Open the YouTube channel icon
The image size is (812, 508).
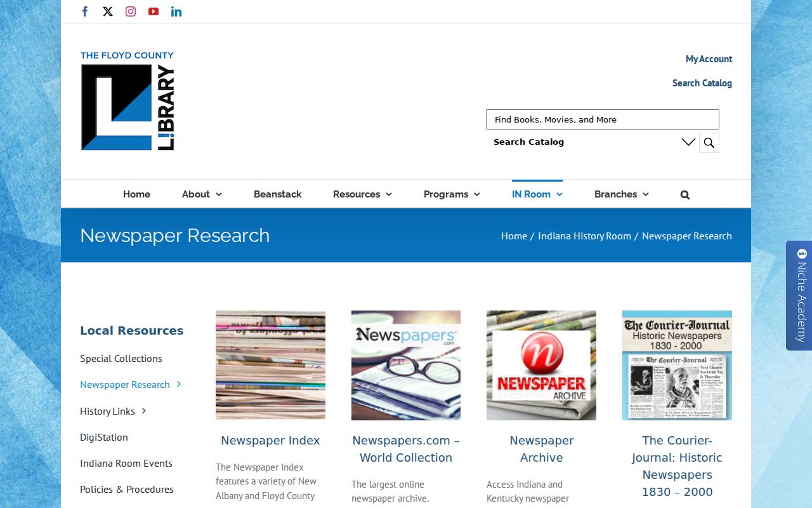tap(154, 11)
